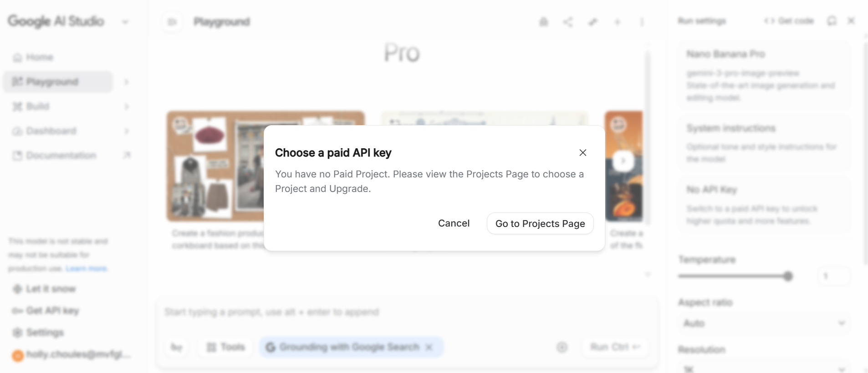Expand the Playground section chevron
The width and height of the screenshot is (868, 373).
126,82
